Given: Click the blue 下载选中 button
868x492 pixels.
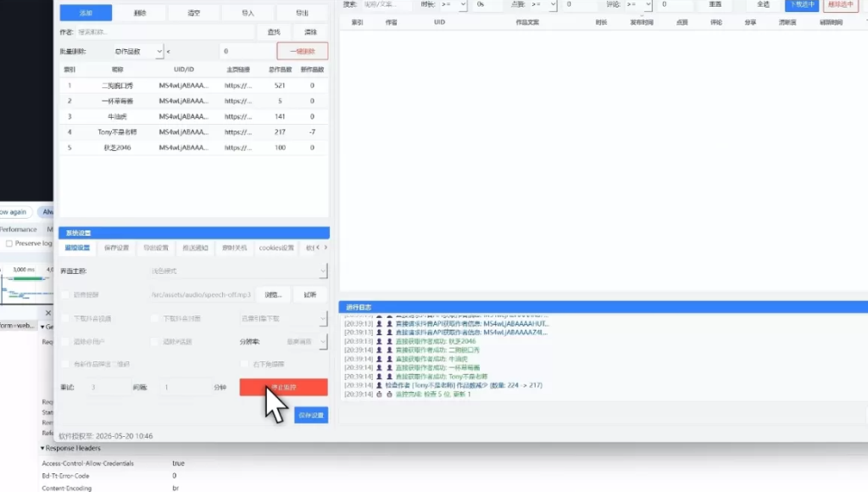Looking at the screenshot, I should coord(802,5).
